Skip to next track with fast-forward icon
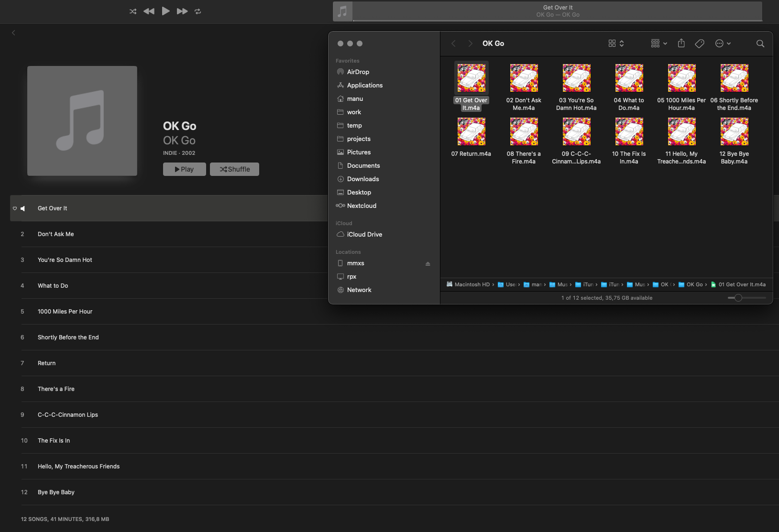This screenshot has height=532, width=779. [x=182, y=11]
